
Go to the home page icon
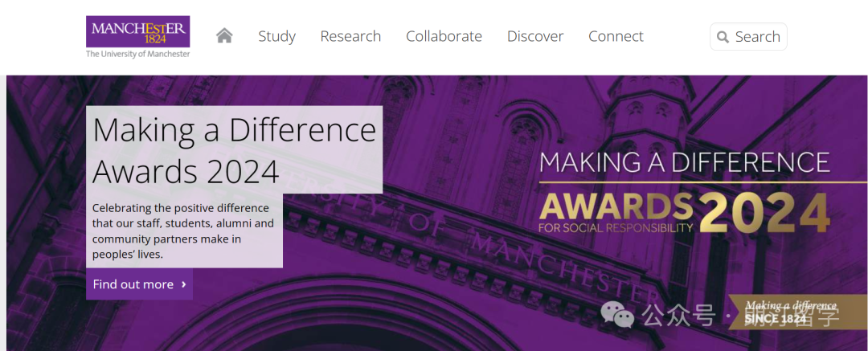pyautogui.click(x=224, y=36)
